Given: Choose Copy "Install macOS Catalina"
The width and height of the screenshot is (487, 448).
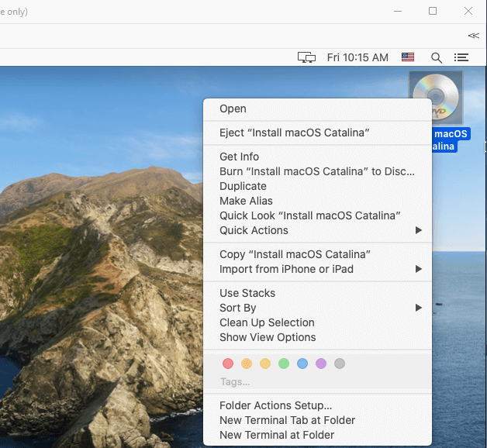Looking at the screenshot, I should [x=317, y=254].
